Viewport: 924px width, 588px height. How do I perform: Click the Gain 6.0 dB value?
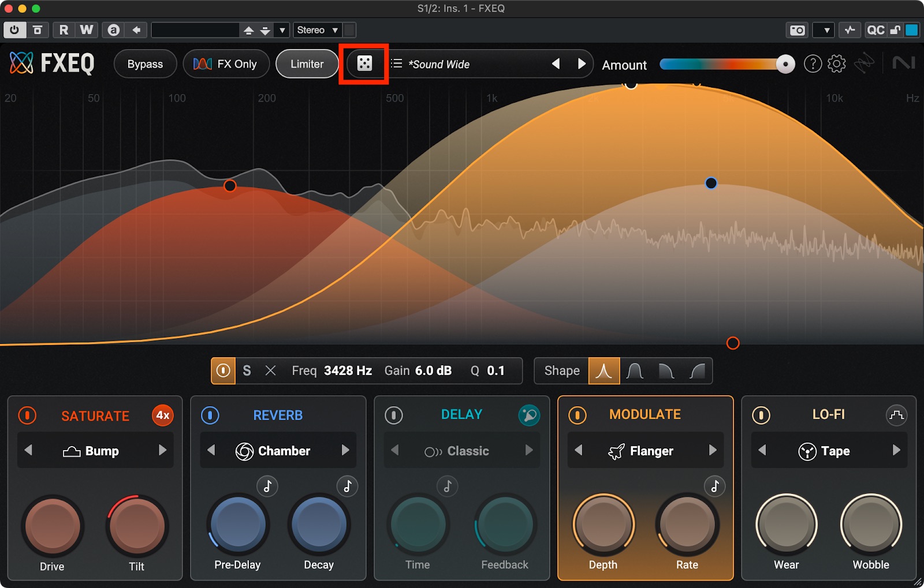(x=433, y=370)
